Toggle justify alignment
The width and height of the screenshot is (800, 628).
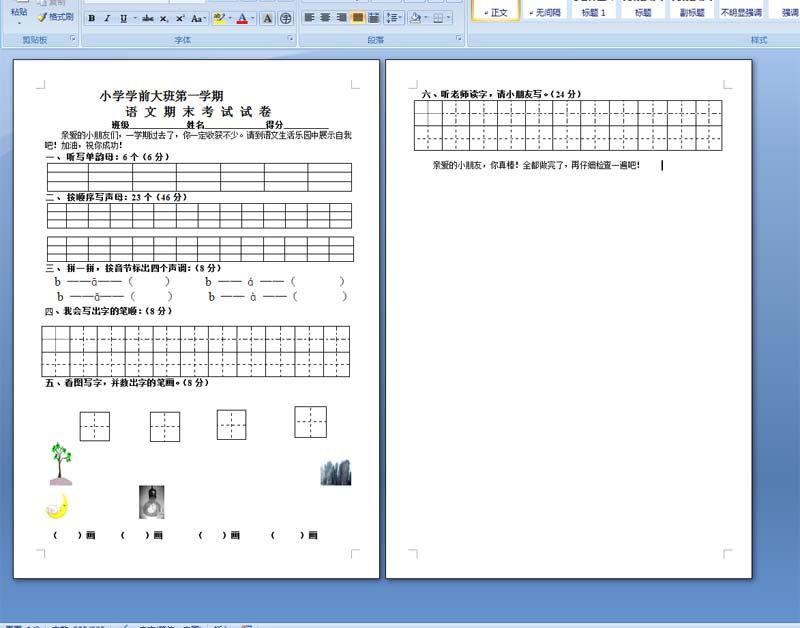(x=358, y=18)
